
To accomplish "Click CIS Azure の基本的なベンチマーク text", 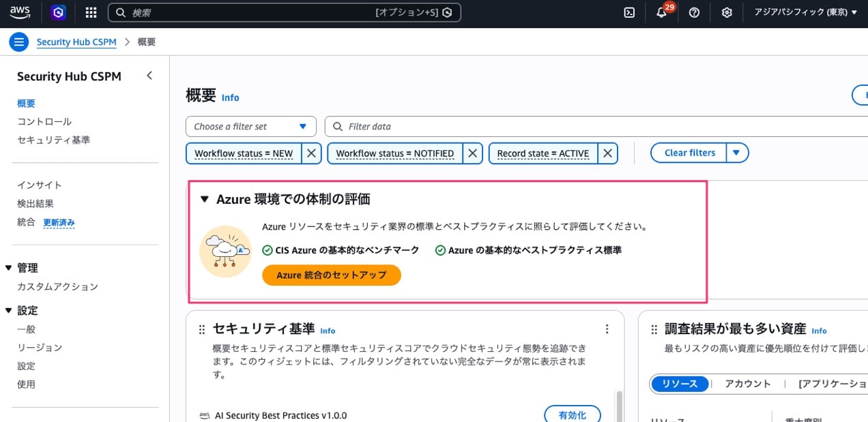I will 347,250.
